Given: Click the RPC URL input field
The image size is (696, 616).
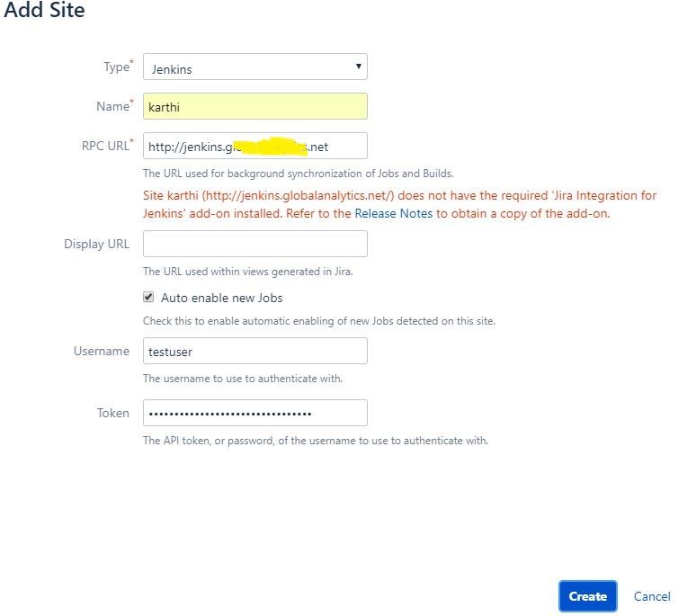Looking at the screenshot, I should point(254,146).
